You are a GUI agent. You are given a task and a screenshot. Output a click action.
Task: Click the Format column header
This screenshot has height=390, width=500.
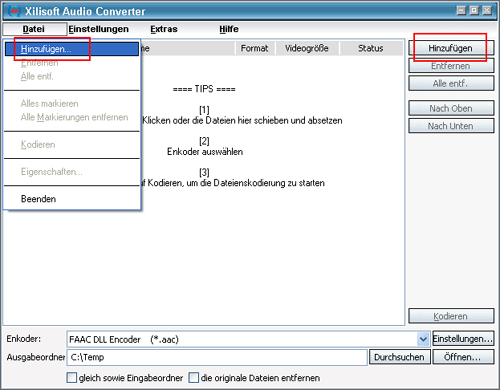pos(255,48)
